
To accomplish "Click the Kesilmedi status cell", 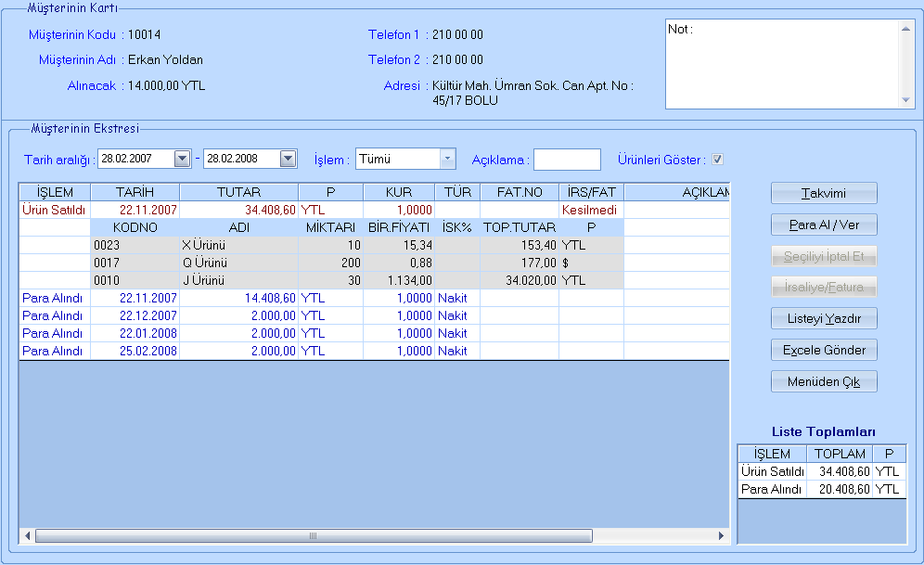I will coord(590,210).
